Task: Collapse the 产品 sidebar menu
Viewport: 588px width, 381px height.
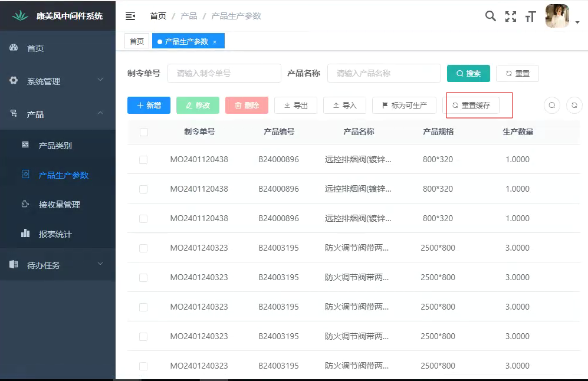Action: pyautogui.click(x=57, y=114)
